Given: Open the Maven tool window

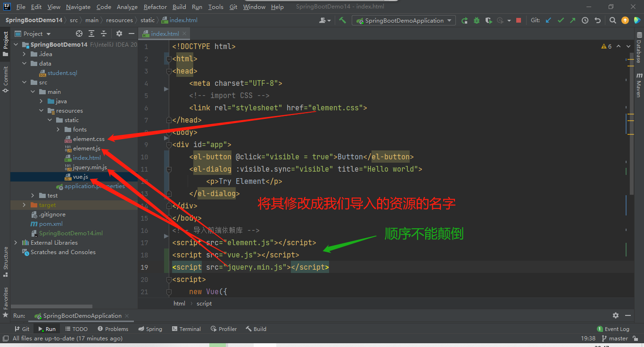Looking at the screenshot, I should point(639,85).
